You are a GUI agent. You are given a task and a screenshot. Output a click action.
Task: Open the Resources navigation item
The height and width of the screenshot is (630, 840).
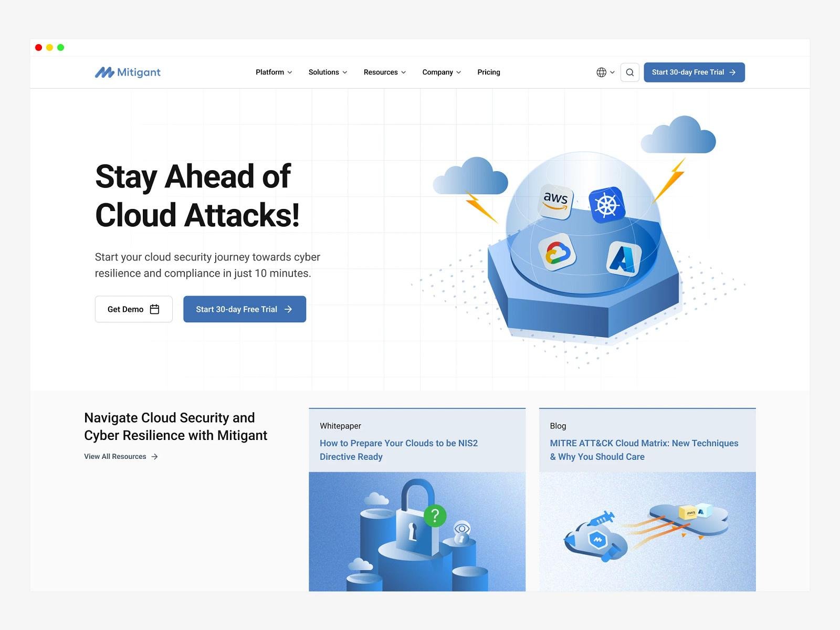tap(385, 72)
